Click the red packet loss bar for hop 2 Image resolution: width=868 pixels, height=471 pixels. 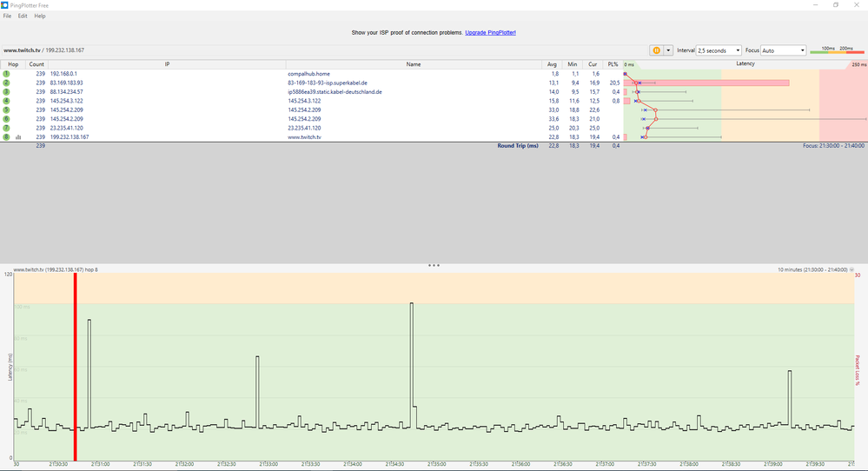tap(706, 83)
